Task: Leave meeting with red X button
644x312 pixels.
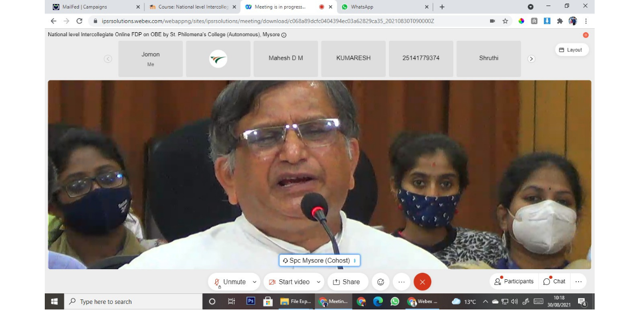Action: [x=422, y=282]
